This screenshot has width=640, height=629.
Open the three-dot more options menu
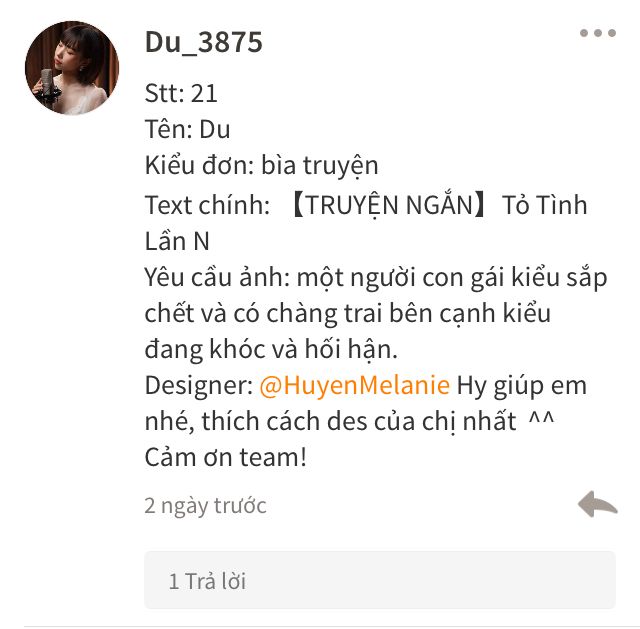[598, 33]
